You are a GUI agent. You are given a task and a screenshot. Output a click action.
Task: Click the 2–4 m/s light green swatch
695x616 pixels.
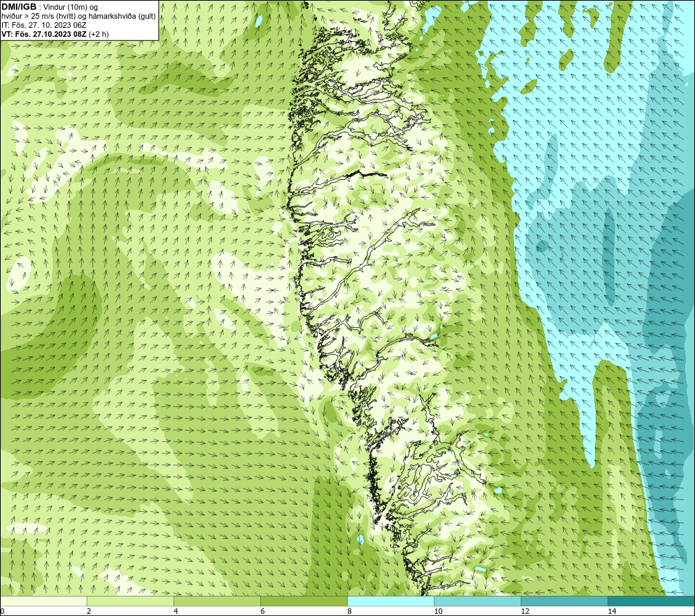[x=131, y=601]
